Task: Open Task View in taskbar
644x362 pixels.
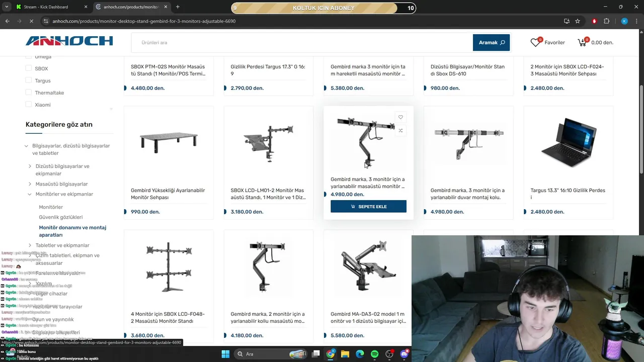Action: pos(315,354)
